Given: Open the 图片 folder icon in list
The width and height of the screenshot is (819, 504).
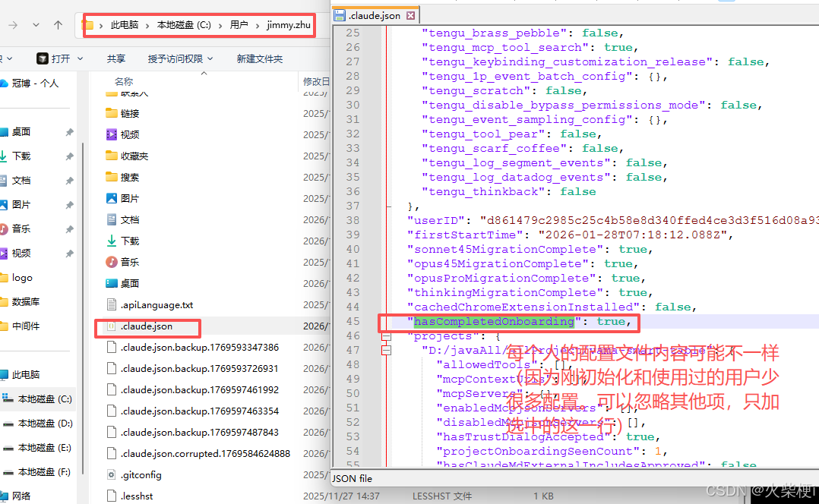Looking at the screenshot, I should coord(111,198).
